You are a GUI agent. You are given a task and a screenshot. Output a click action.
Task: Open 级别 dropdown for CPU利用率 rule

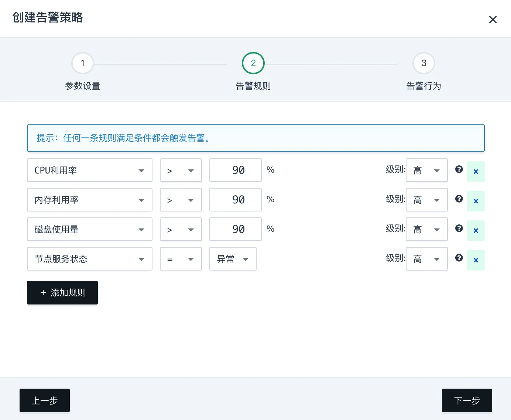(x=426, y=170)
